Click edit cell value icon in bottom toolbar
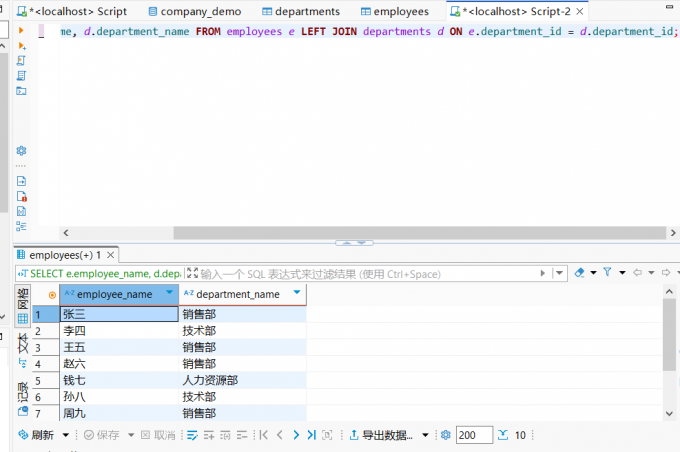This screenshot has width=680, height=452. coord(192,435)
